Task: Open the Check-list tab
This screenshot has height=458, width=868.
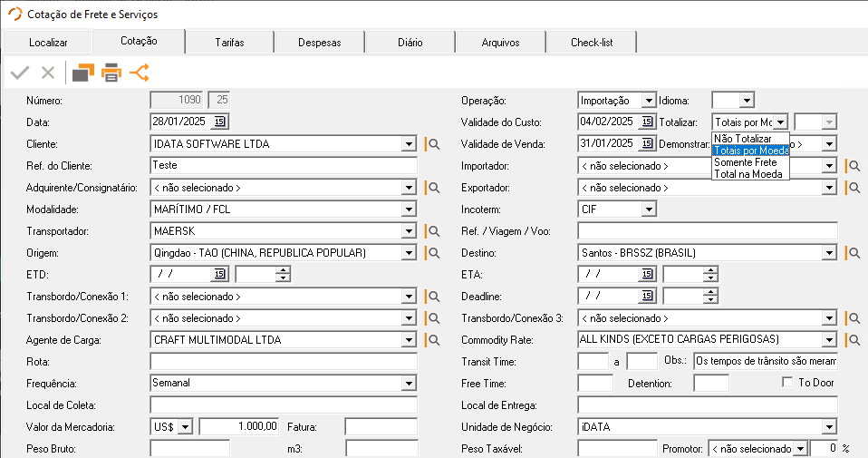Action: (592, 43)
